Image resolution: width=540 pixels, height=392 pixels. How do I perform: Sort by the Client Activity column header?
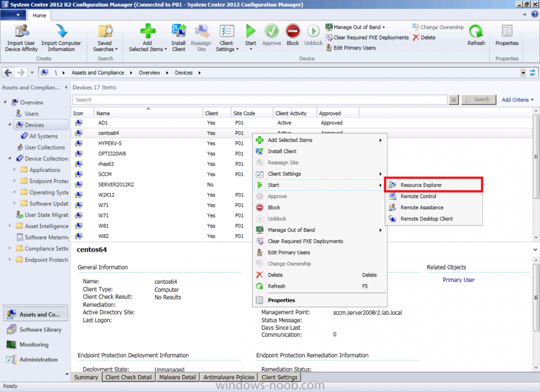click(294, 113)
